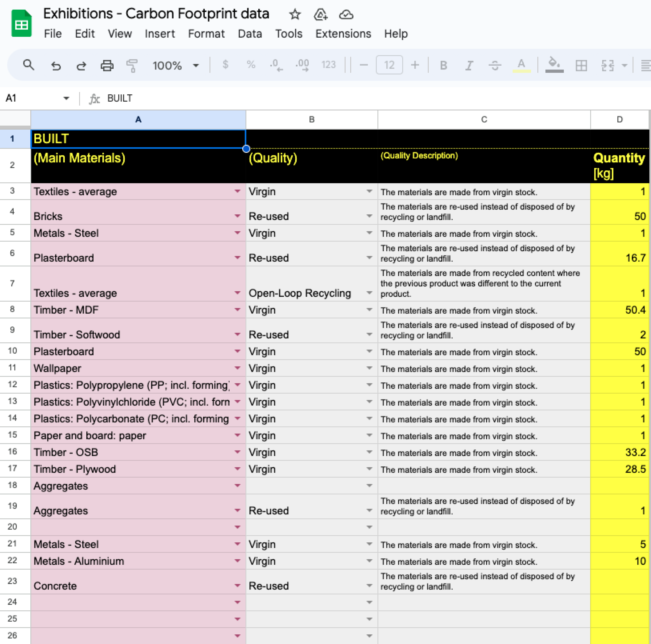Click the merge cells icon

coord(608,65)
